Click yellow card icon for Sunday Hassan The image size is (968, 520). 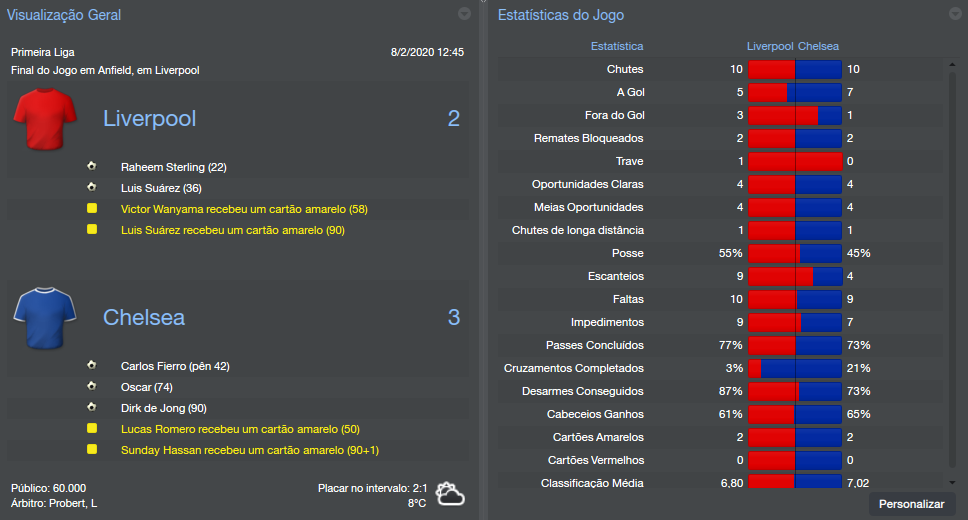click(x=92, y=449)
